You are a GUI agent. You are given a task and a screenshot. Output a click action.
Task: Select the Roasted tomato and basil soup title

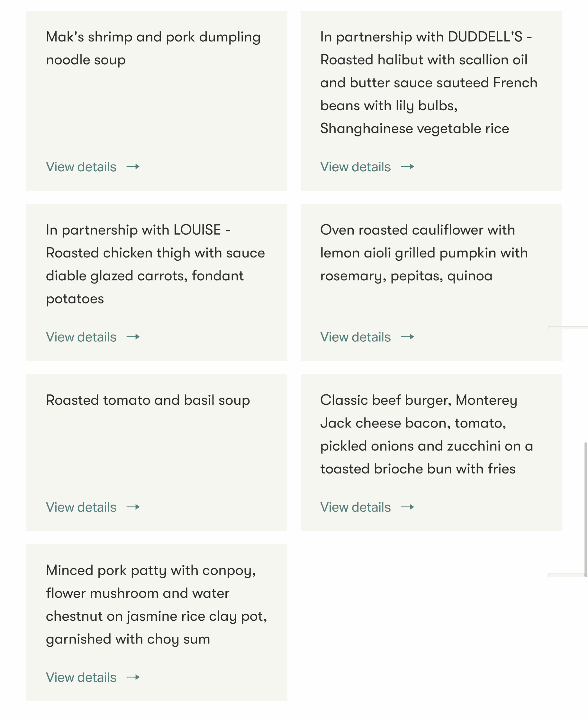148,400
